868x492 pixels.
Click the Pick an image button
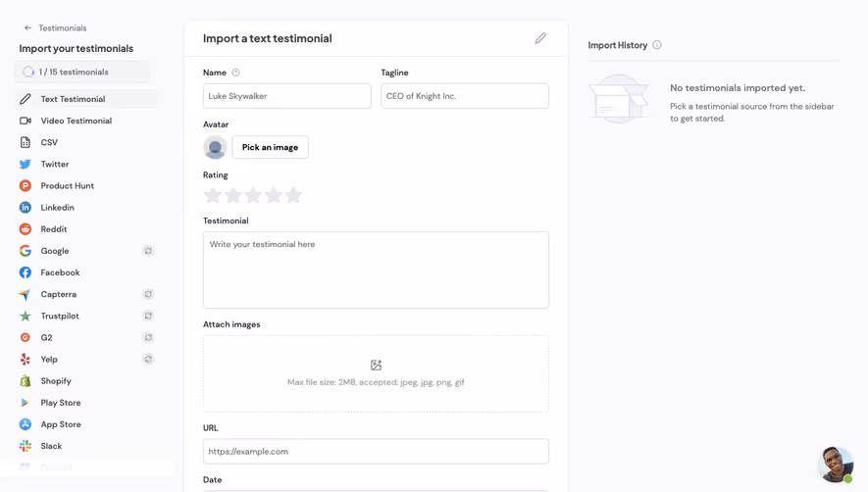click(270, 147)
